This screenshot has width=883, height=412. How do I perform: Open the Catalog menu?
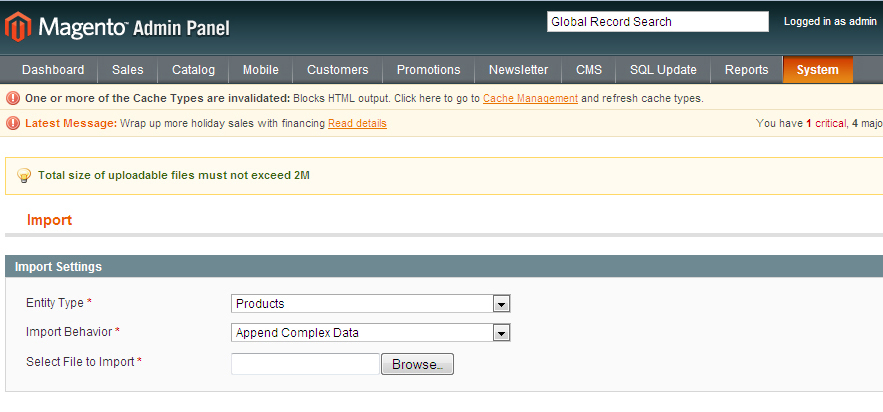[x=193, y=70]
